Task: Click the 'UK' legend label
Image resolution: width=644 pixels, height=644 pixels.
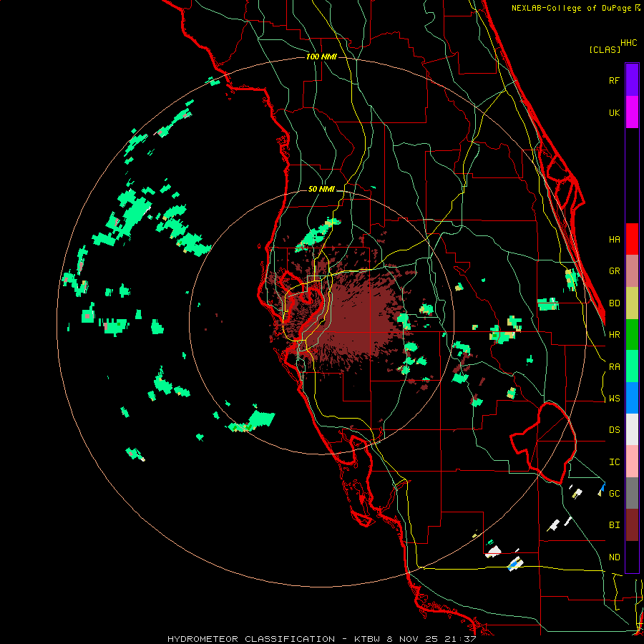Action: (614, 113)
